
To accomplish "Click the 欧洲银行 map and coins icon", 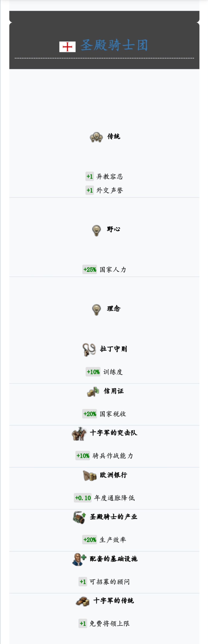I will click(90, 475).
